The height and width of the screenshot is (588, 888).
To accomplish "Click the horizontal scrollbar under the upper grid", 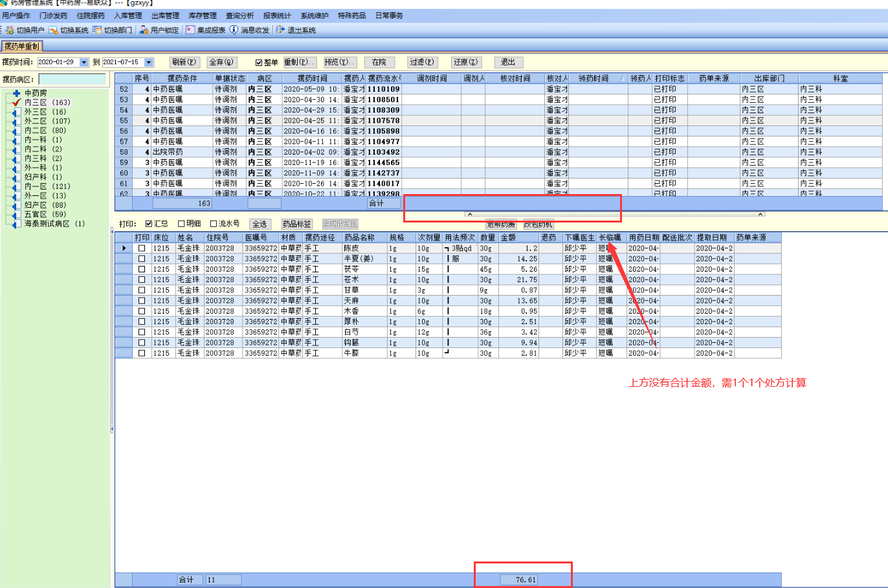I will point(614,214).
